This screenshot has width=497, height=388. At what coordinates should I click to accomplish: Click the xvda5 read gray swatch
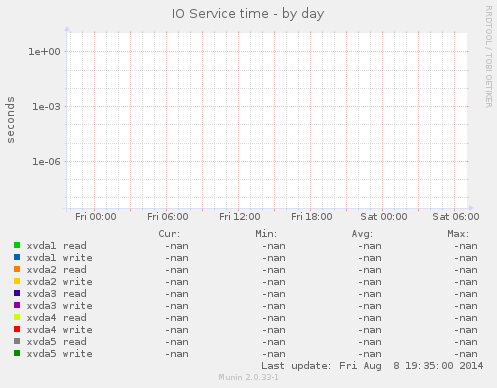[x=17, y=341]
